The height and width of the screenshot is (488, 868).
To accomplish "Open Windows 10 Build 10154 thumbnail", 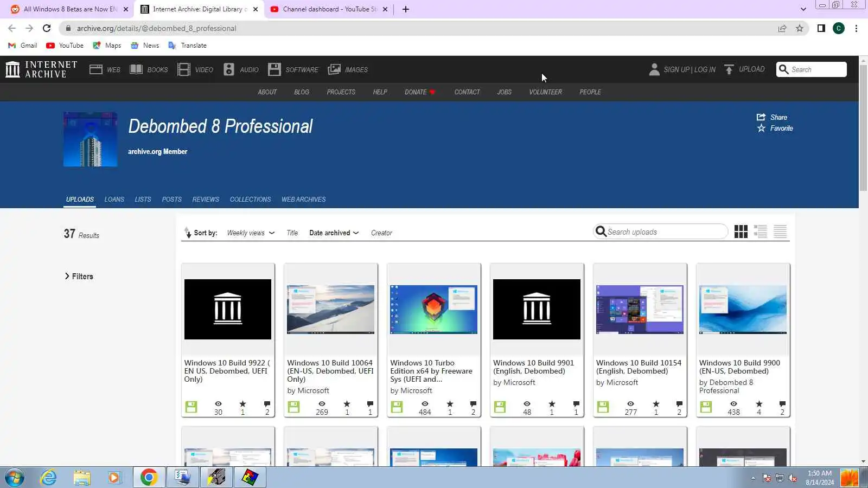I will 640,310.
